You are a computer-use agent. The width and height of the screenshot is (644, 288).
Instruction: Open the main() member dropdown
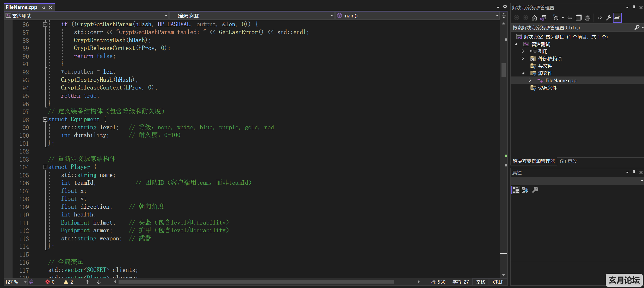[x=497, y=16]
